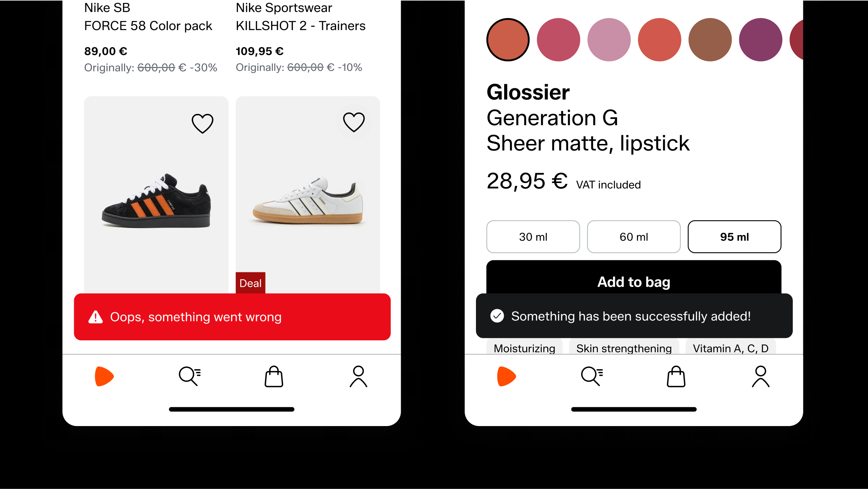Open search in right phone navigation
The width and height of the screenshot is (868, 489).
(592, 377)
